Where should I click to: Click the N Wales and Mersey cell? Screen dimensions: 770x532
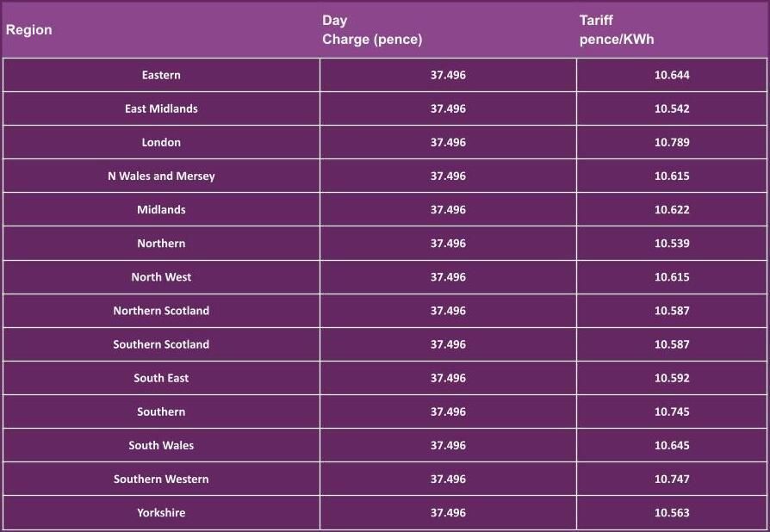161,176
